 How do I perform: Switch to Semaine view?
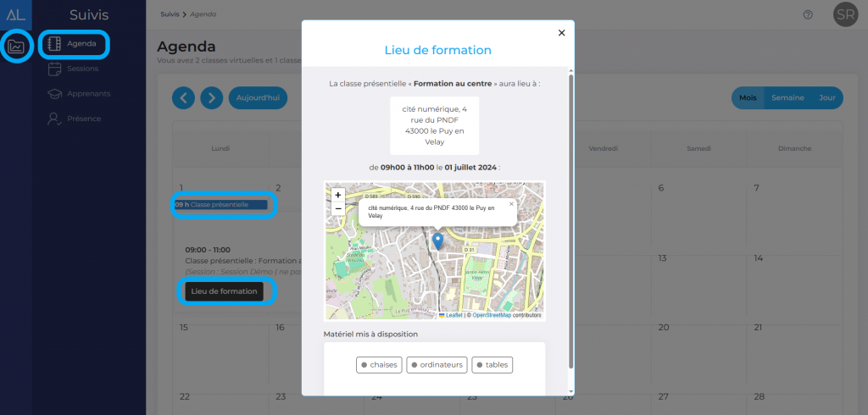tap(787, 98)
